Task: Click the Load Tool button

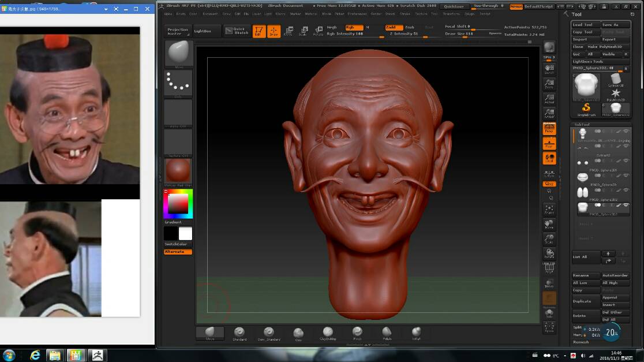Action: [586, 25]
